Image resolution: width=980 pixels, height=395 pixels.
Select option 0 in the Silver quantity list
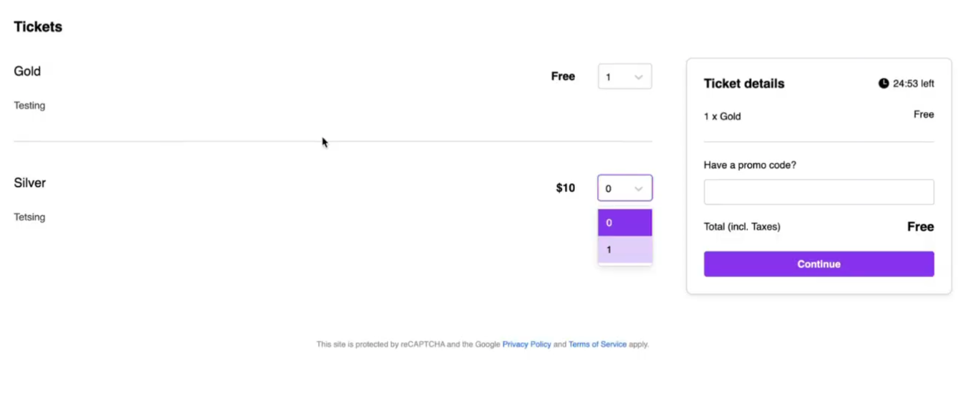tap(624, 223)
